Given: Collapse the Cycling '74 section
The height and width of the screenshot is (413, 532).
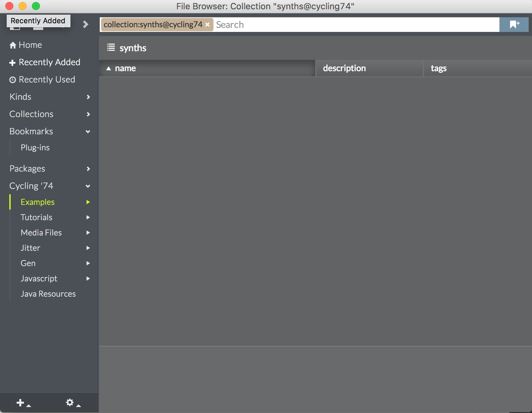Looking at the screenshot, I should (88, 186).
